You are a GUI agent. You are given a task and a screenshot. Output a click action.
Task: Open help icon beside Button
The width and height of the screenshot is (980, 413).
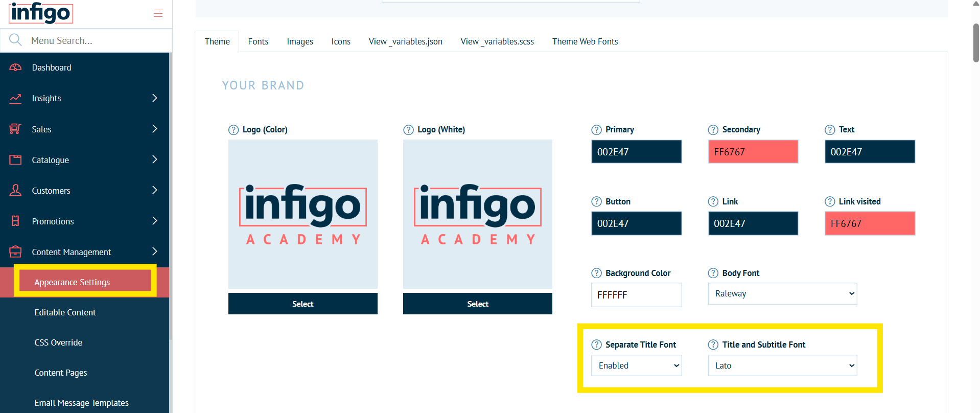point(596,201)
